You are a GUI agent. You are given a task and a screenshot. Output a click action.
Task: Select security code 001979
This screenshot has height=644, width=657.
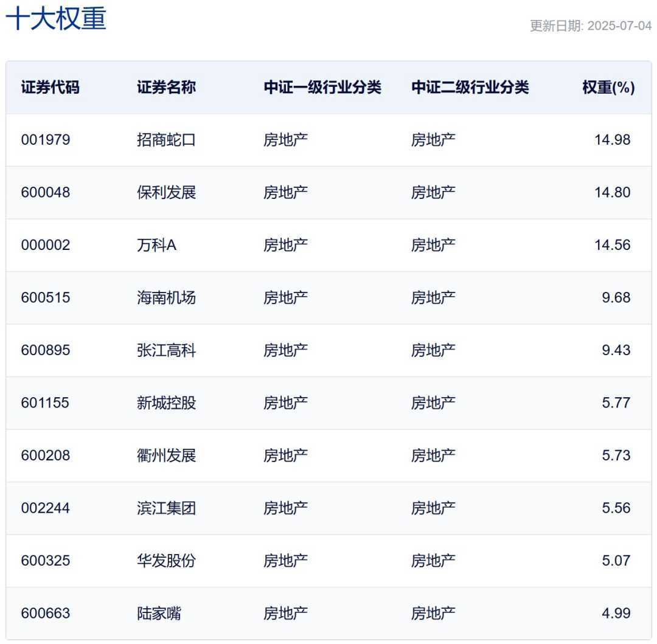pos(46,140)
